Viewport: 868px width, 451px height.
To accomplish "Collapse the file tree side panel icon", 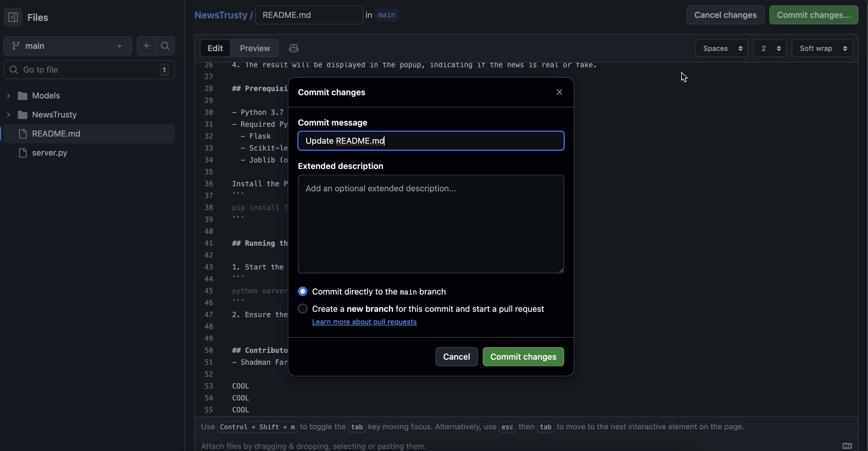I will (x=13, y=17).
